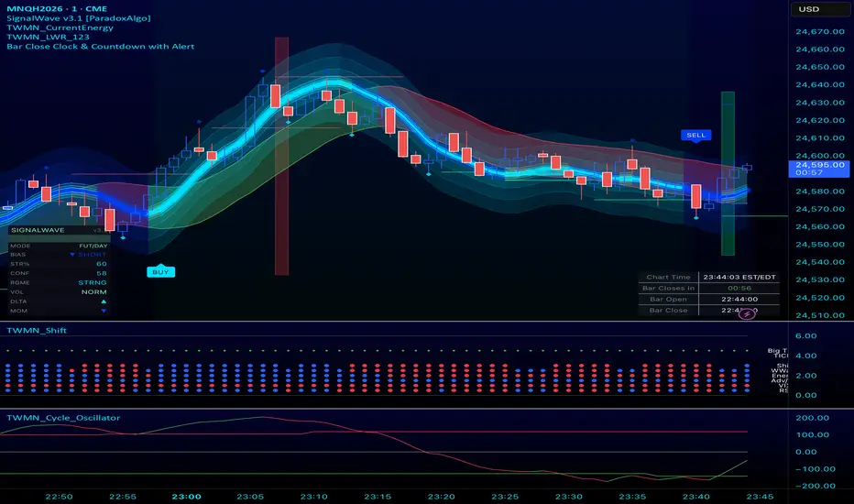Click the tall green vertical zone bar
854x504 pixels.
click(x=728, y=173)
